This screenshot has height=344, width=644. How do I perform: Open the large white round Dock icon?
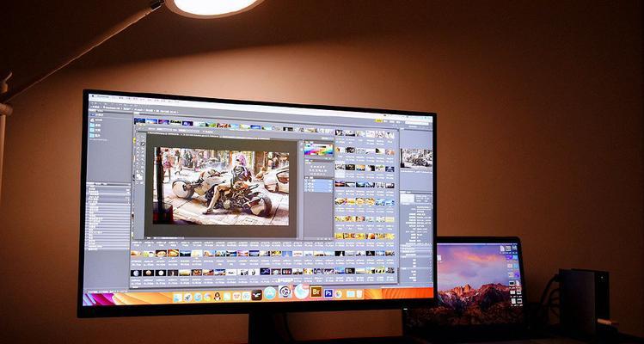[302, 291]
